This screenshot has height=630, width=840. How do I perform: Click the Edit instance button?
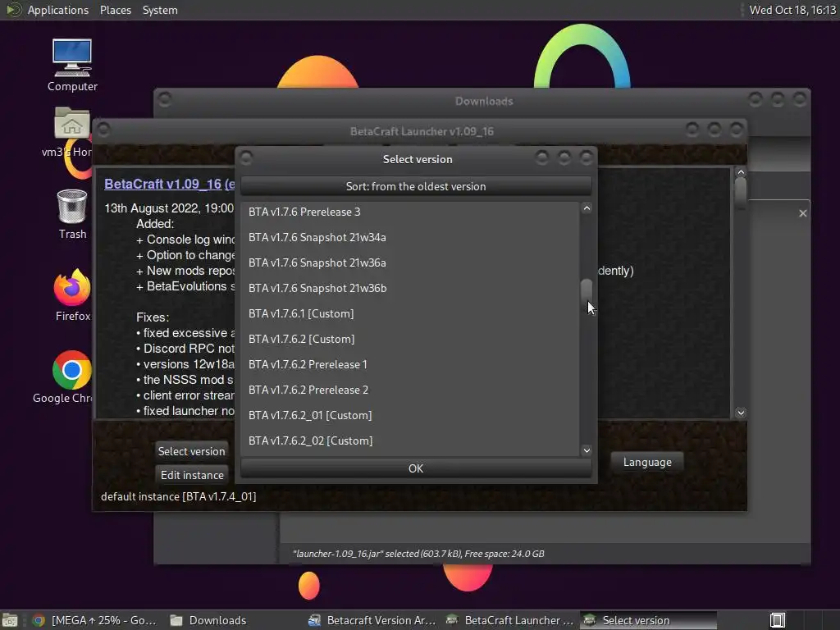(x=192, y=475)
